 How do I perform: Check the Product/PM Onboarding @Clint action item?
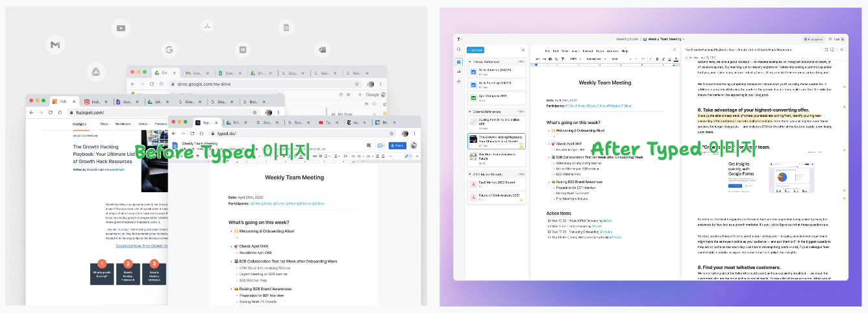coord(548,220)
